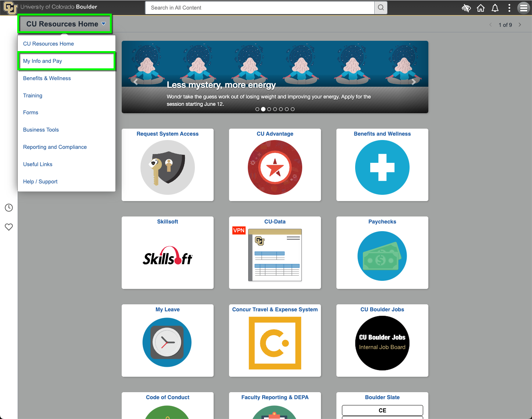The image size is (532, 419).
Task: Open the Request System Access key shield icon
Action: pos(168,168)
